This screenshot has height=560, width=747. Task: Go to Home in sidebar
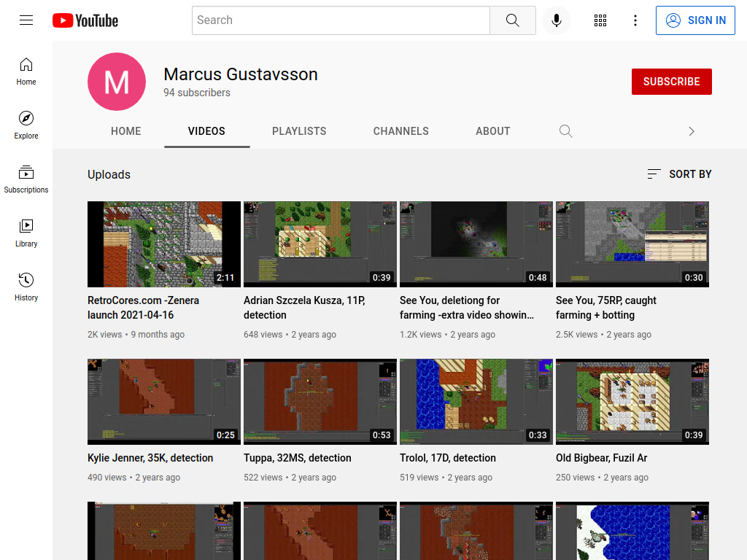26,72
